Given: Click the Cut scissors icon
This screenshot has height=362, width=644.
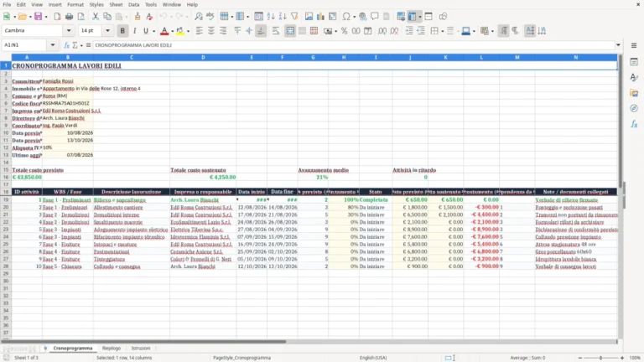Looking at the screenshot, I should [x=96, y=17].
